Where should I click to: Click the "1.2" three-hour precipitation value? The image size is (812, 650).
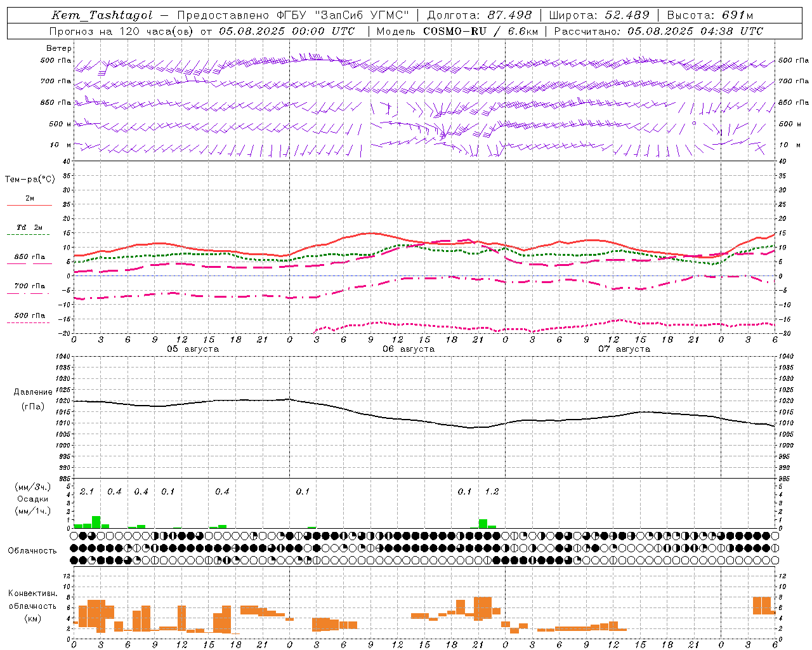point(492,492)
